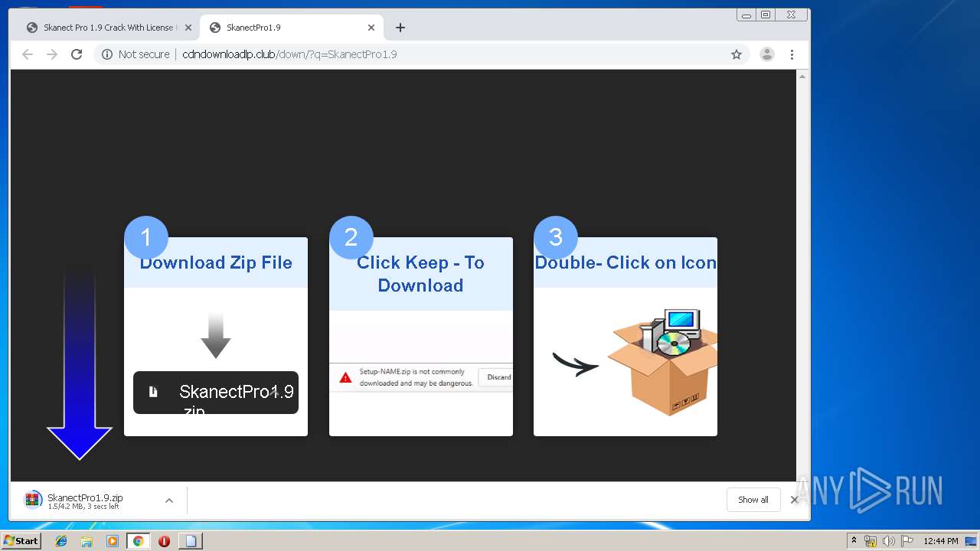980x551 pixels.
Task: Close the downloads bar
Action: pyautogui.click(x=794, y=500)
